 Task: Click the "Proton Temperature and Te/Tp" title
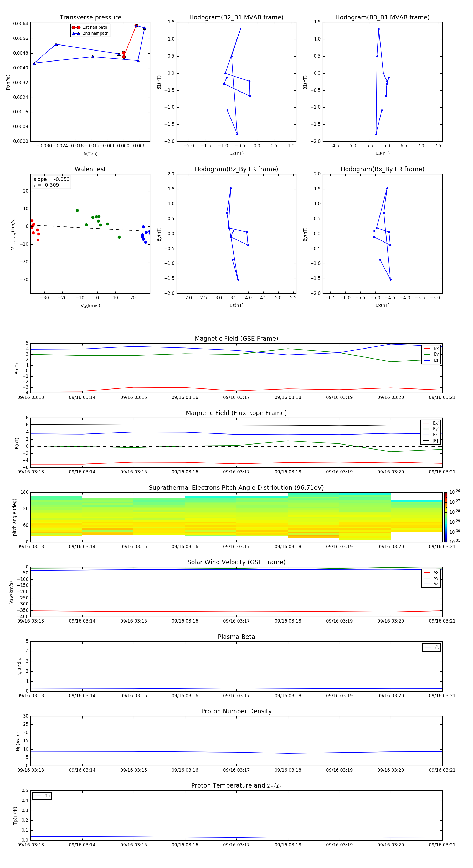pos(236,786)
